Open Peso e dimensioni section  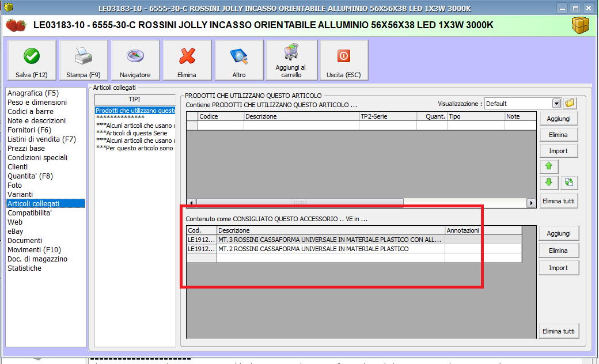[37, 103]
